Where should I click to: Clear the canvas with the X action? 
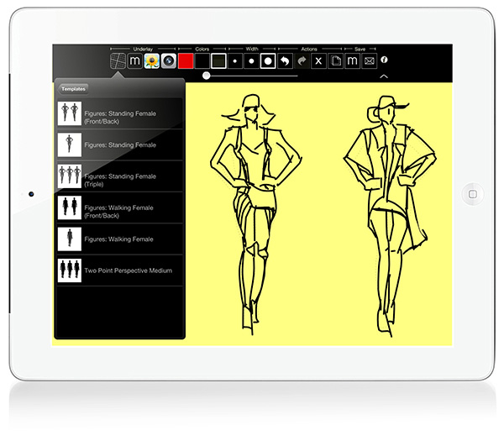click(318, 61)
